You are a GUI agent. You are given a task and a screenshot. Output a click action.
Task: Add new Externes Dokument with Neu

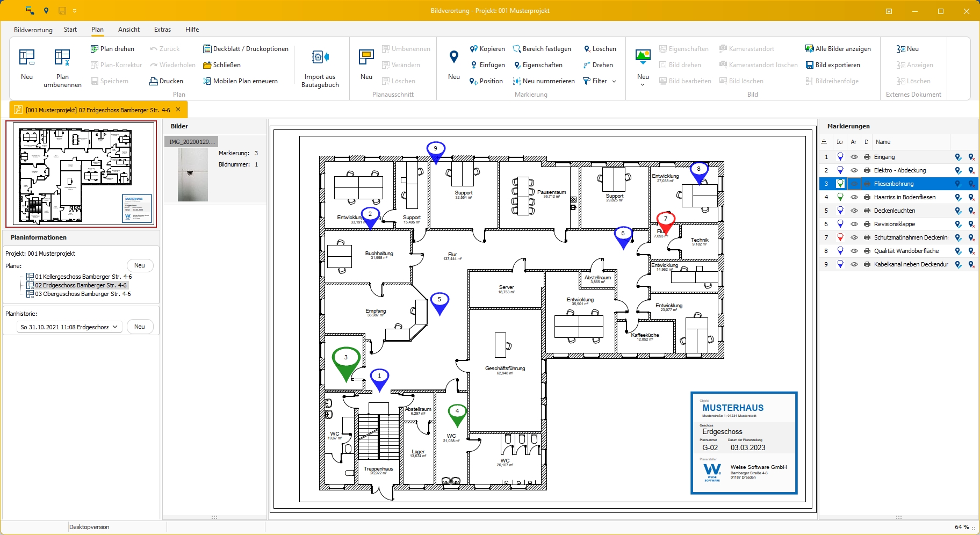[x=907, y=49]
